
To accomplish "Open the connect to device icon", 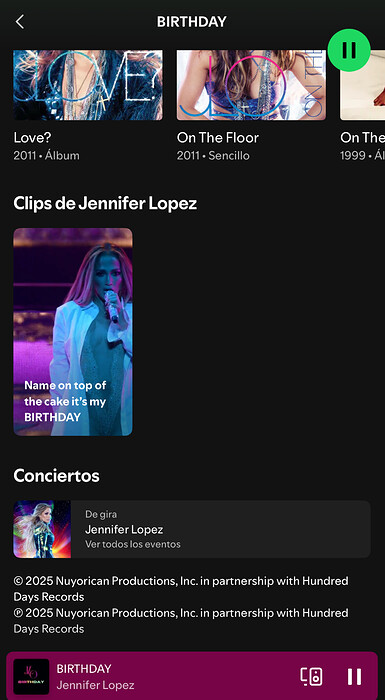I will (x=311, y=676).
